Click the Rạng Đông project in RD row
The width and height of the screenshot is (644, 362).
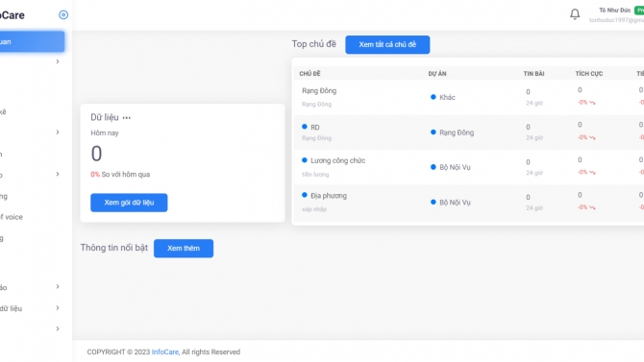457,133
